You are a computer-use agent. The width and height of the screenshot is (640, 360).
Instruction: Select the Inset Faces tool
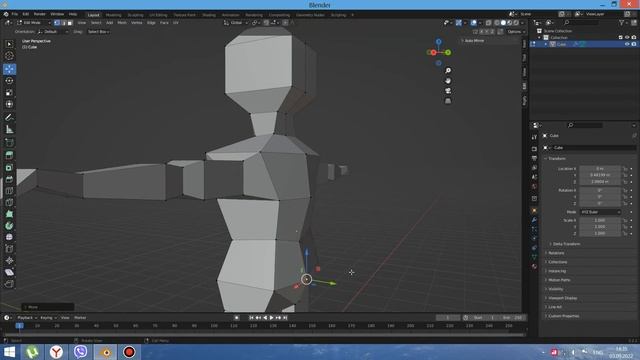tap(9, 168)
